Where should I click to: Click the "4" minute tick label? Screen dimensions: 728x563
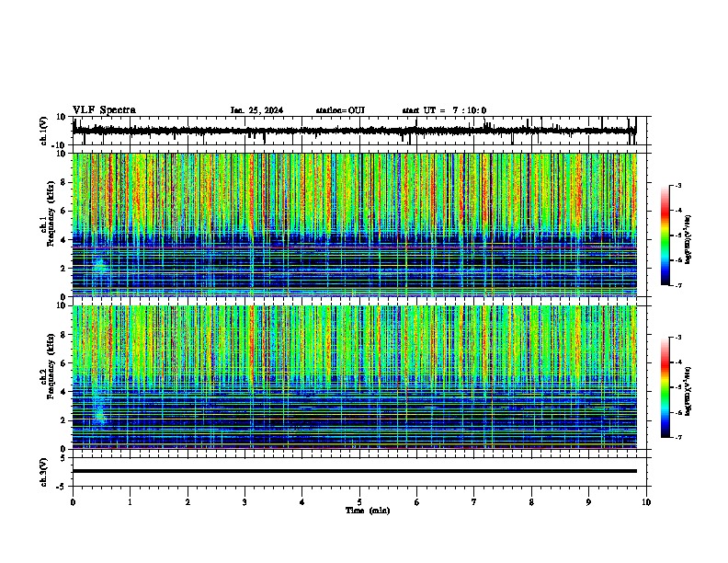(x=302, y=502)
